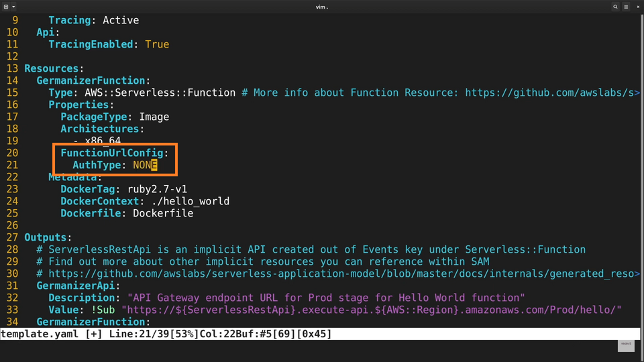Click line number 12 in the gutter
This screenshot has height=362, width=644.
[x=12, y=56]
